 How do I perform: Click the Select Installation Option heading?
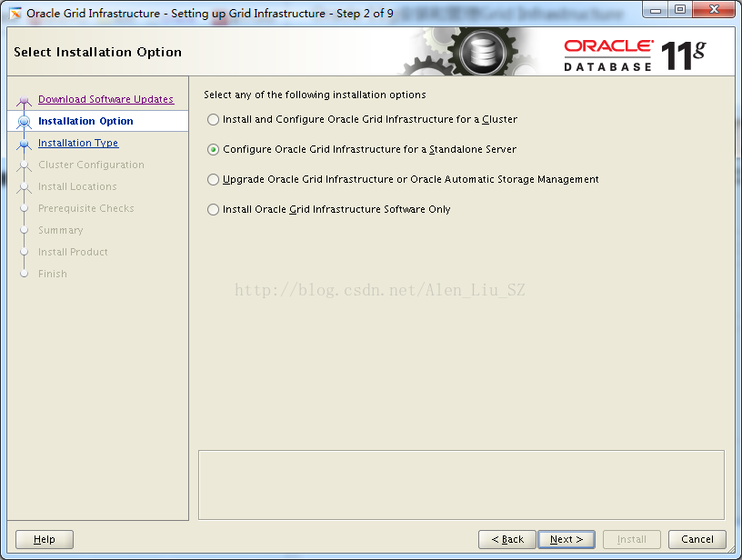pyautogui.click(x=97, y=52)
